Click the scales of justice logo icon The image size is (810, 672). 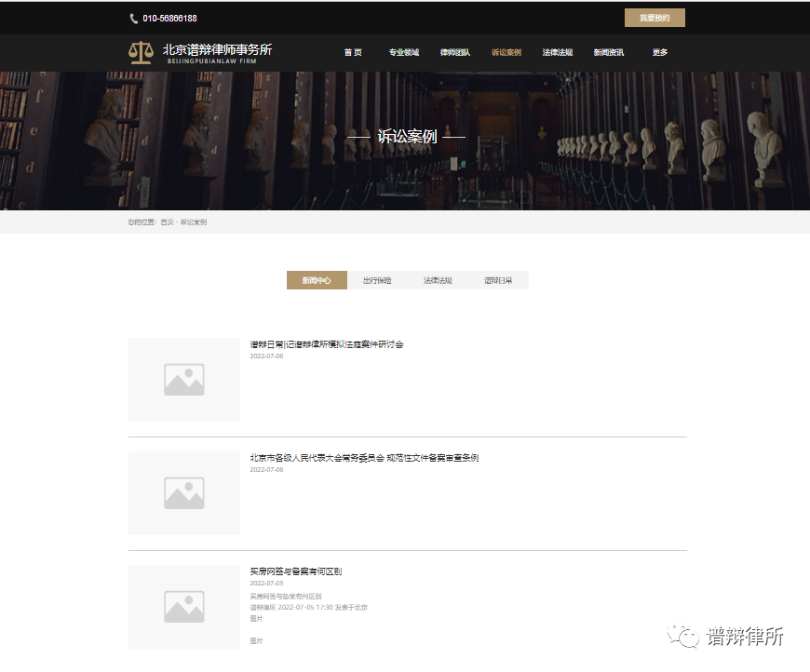tap(141, 52)
